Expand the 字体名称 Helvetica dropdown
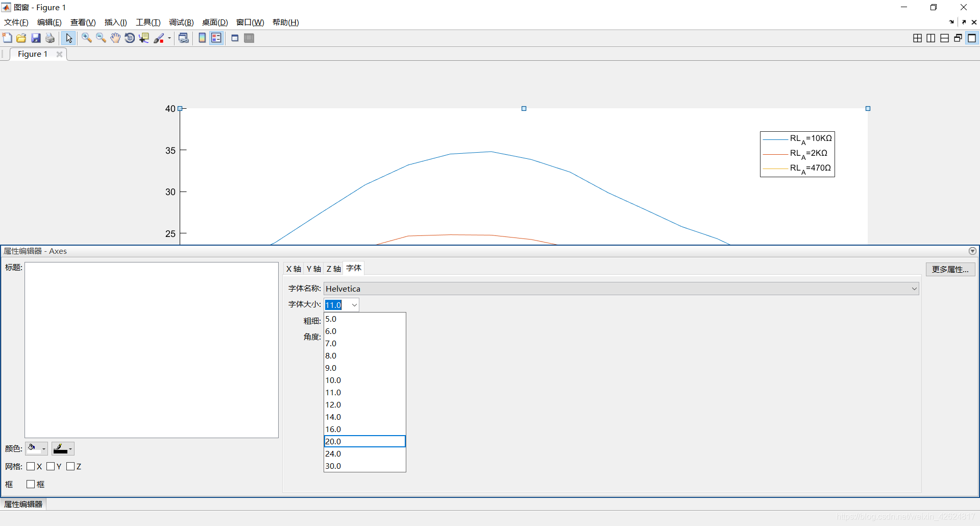Screen dimensions: 980x526 914,289
